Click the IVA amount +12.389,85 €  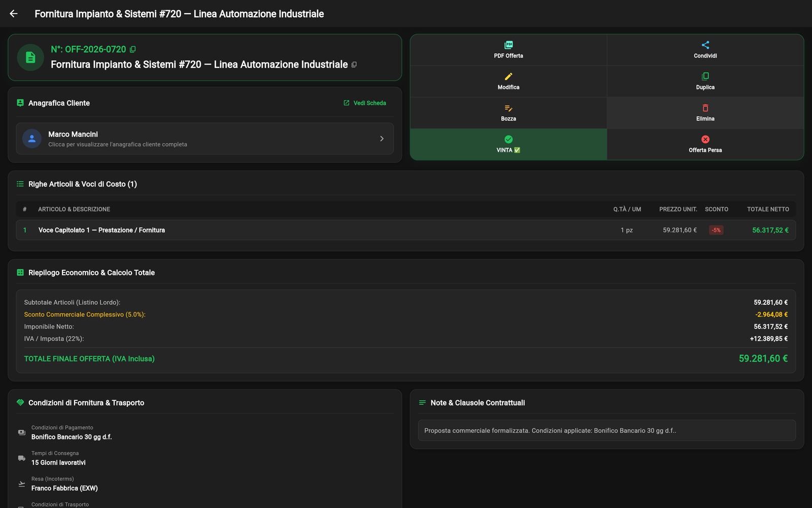click(769, 339)
